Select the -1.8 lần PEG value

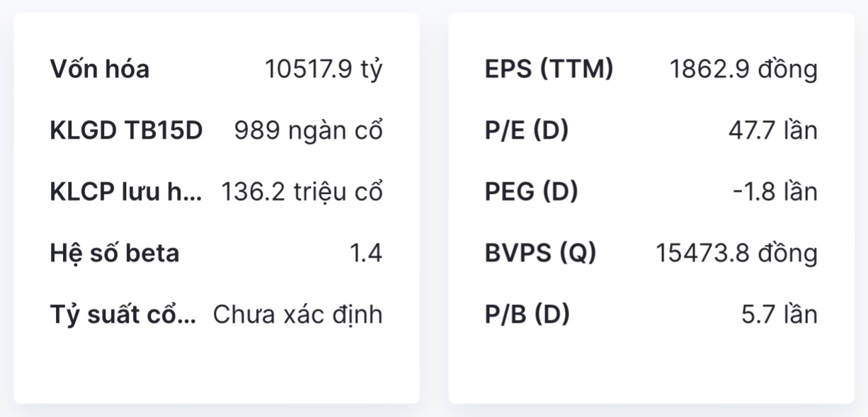[x=775, y=192]
